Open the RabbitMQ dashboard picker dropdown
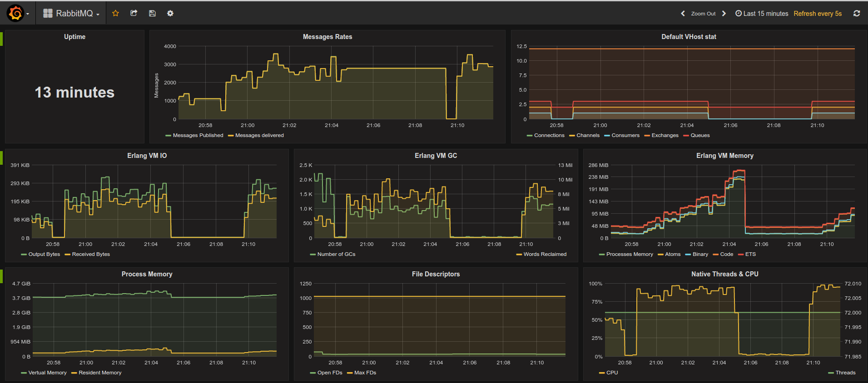The height and width of the screenshot is (383, 868). tap(71, 14)
